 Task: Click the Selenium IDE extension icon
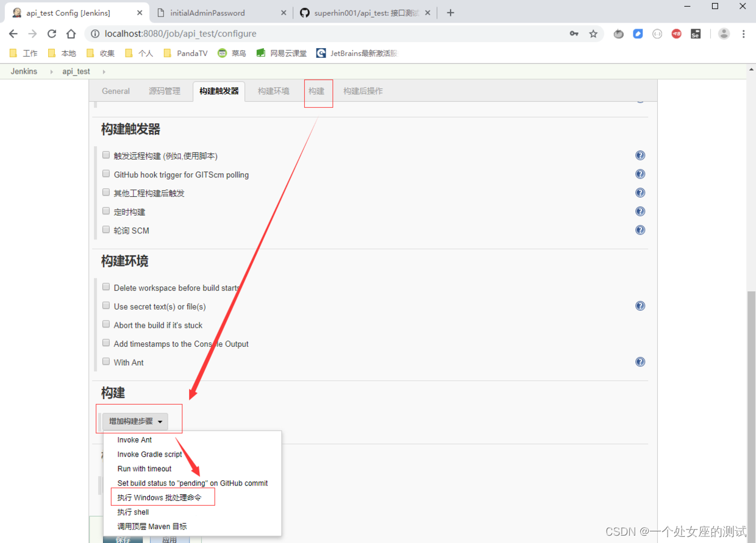click(x=696, y=34)
